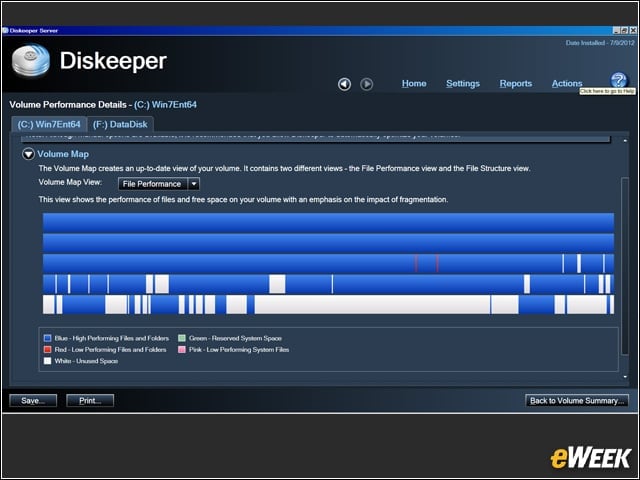The width and height of the screenshot is (640, 480).
Task: Switch to the (C:) Win7Ent64 tab
Action: (x=49, y=124)
